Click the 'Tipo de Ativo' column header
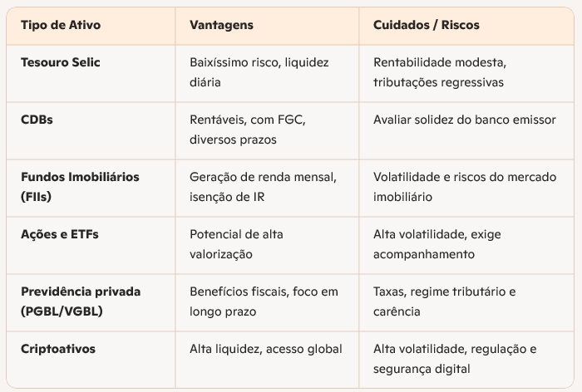This screenshot has width=582, height=392. point(61,25)
